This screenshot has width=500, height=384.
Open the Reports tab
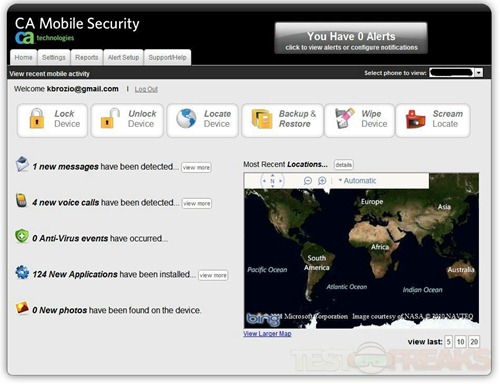pos(87,57)
